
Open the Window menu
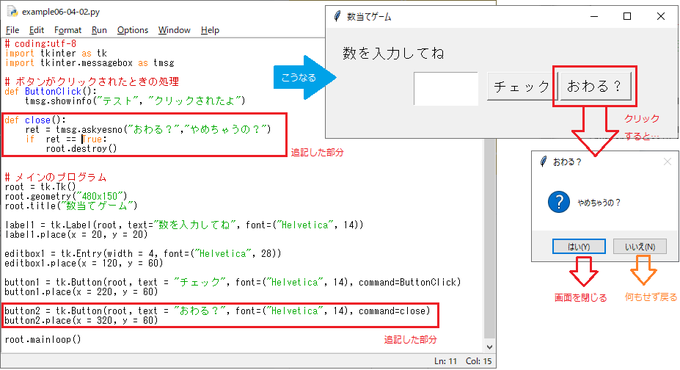click(x=174, y=30)
